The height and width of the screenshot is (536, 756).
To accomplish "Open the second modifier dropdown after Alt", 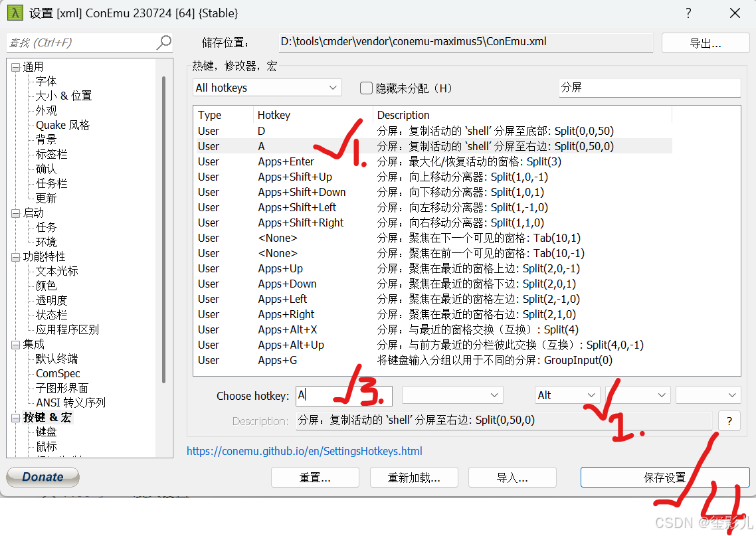I will pos(638,395).
